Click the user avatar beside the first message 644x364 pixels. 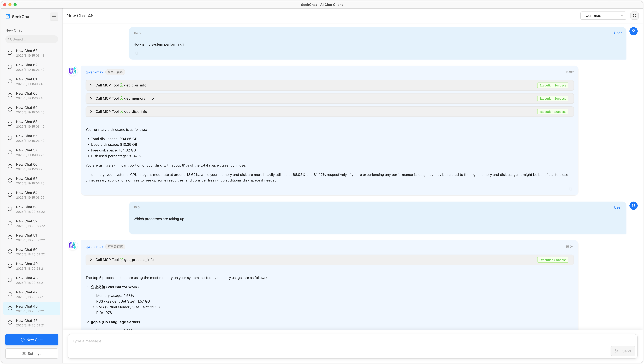click(x=633, y=31)
